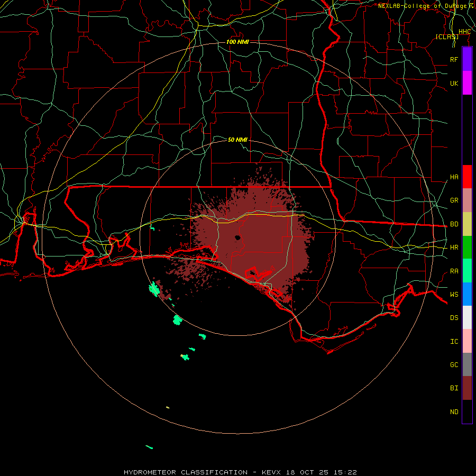Click the GC legend label
The height and width of the screenshot is (476, 476).
454,365
